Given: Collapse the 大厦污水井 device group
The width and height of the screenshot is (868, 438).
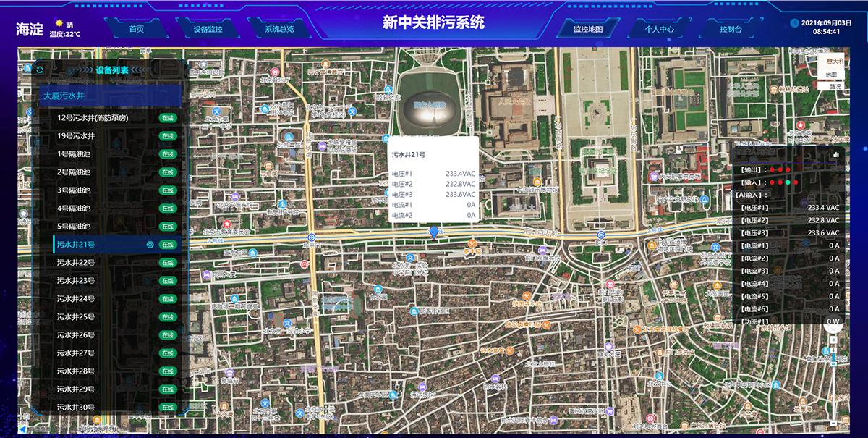Looking at the screenshot, I should 109,96.
